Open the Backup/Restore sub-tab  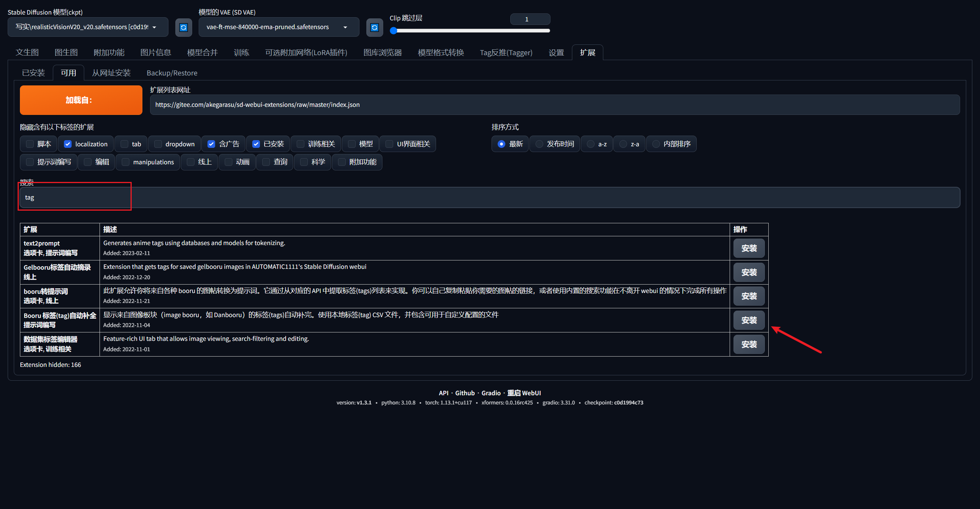(x=172, y=73)
